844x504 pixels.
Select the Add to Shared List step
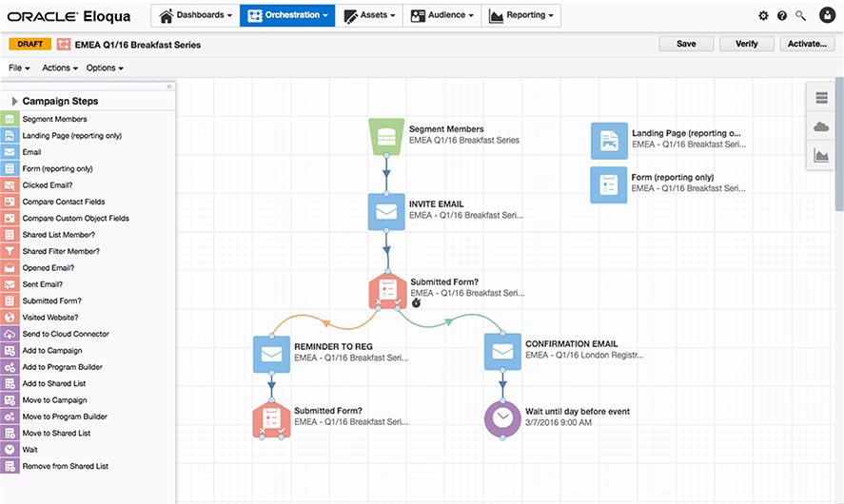54,383
